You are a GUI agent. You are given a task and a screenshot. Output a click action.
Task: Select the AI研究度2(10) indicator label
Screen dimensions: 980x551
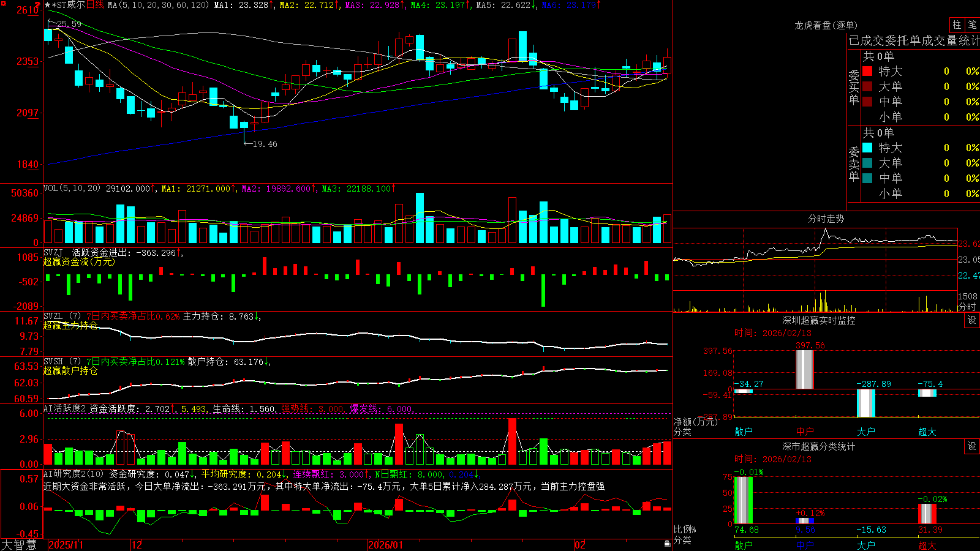coord(74,474)
